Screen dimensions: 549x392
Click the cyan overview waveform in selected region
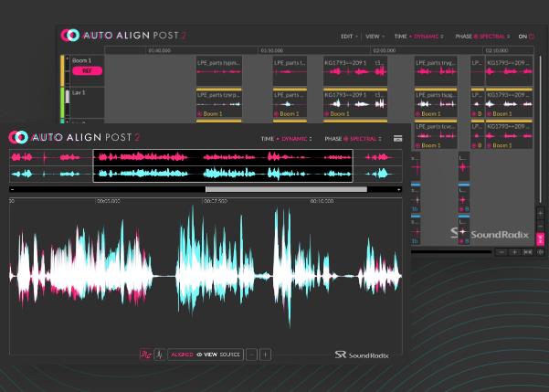click(x=223, y=174)
